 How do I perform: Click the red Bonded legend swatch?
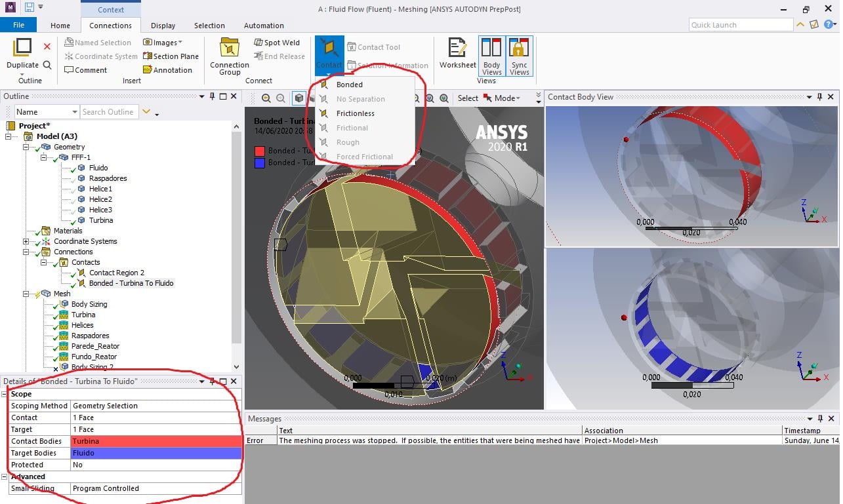(x=260, y=151)
